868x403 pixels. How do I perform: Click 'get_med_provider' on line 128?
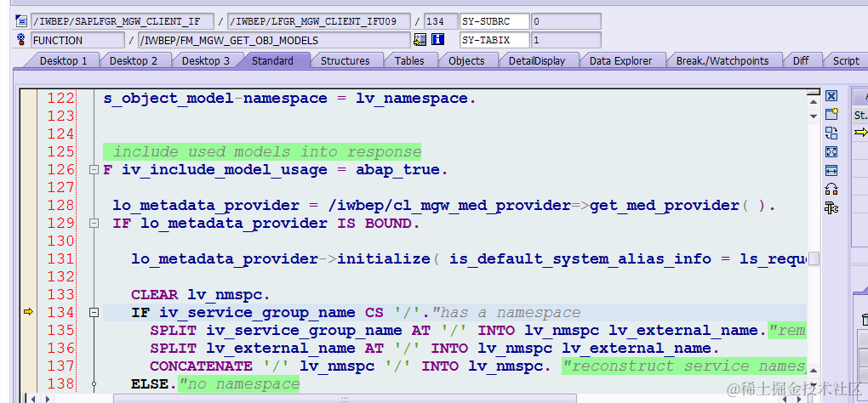click(x=665, y=206)
